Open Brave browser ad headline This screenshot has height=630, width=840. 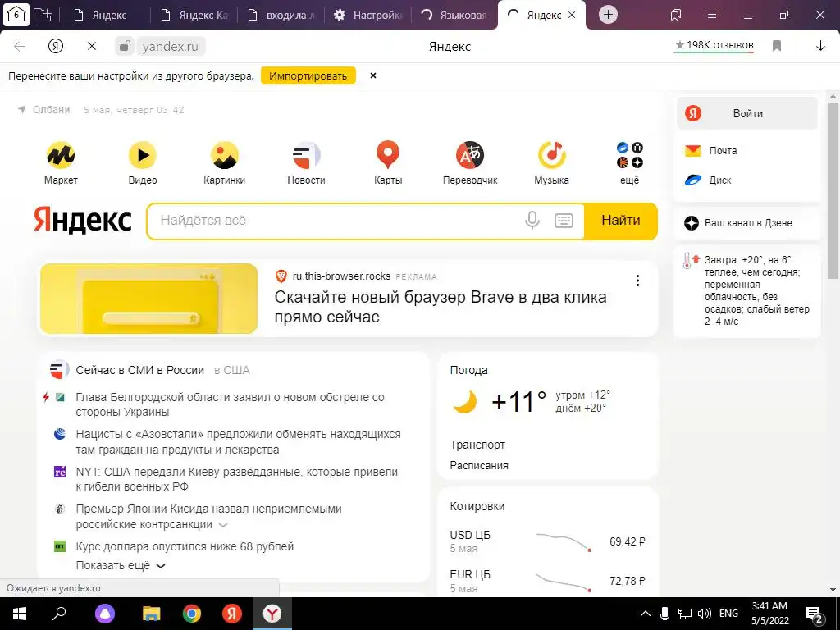441,307
